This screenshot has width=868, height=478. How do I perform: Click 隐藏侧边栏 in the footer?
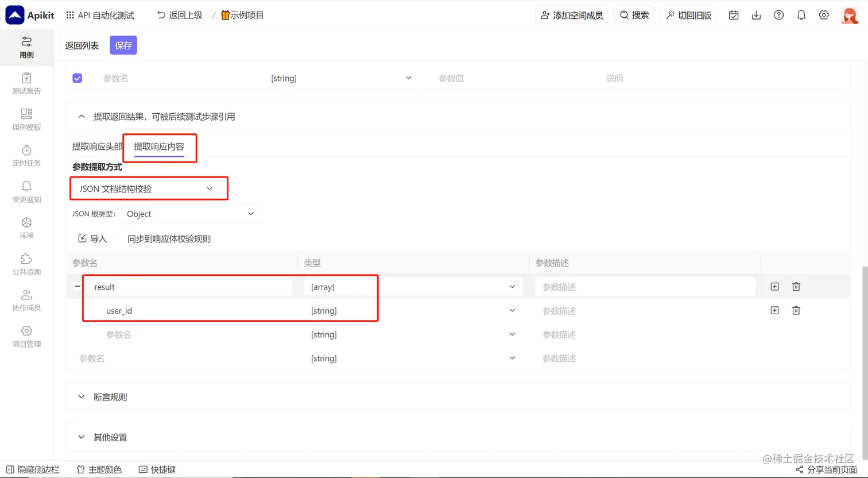coord(33,469)
